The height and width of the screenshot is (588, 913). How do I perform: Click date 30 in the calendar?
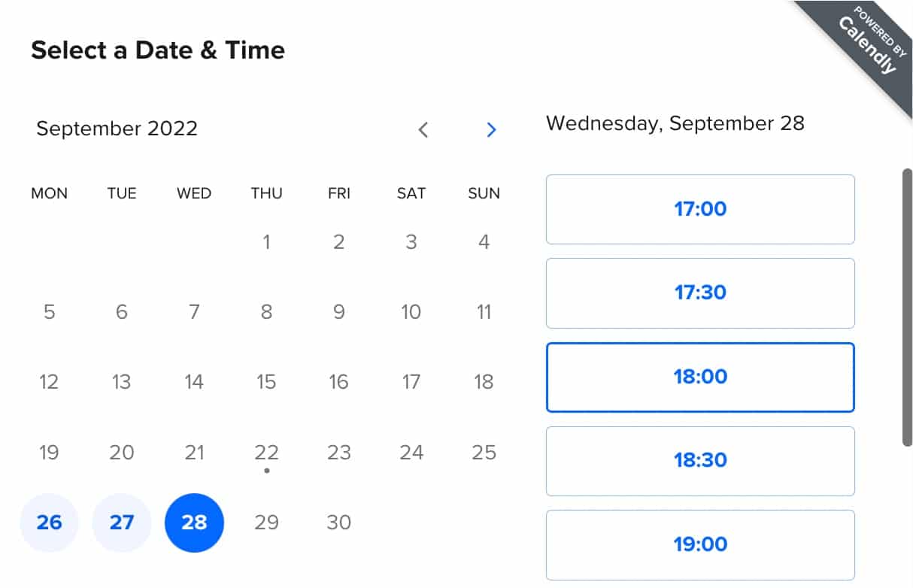(x=338, y=523)
